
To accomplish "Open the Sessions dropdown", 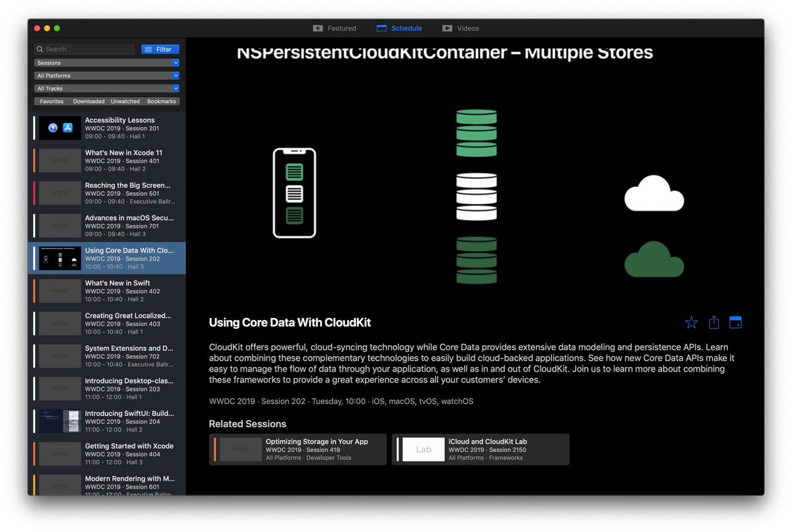I will coord(107,63).
